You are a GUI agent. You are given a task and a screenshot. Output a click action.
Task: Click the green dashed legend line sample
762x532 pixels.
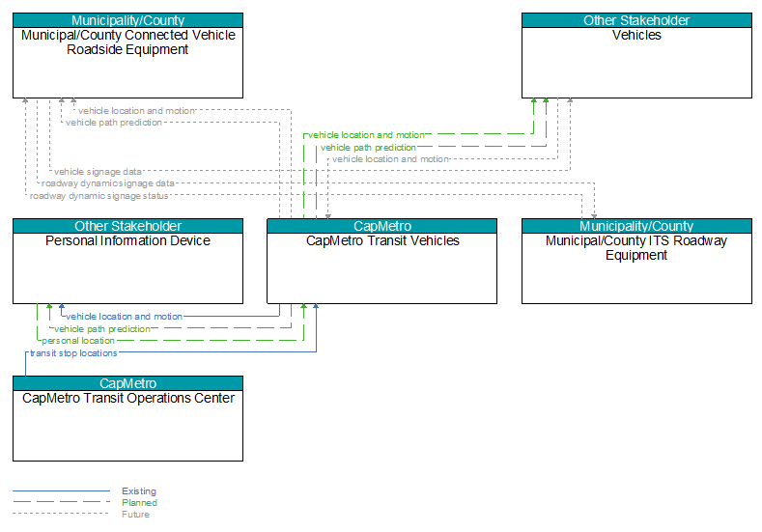point(61,502)
